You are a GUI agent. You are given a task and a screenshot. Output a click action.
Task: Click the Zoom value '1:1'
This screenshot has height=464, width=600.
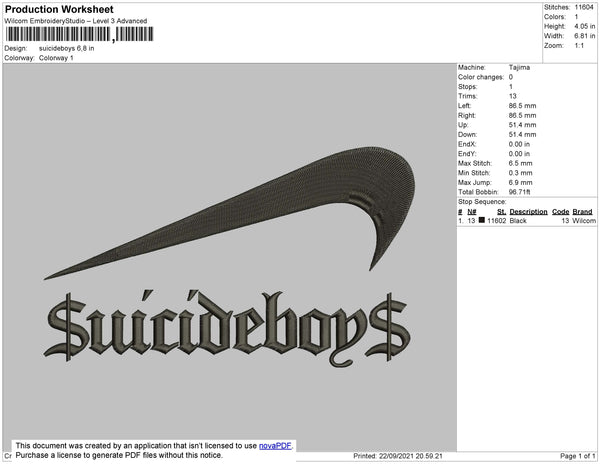tap(579, 46)
